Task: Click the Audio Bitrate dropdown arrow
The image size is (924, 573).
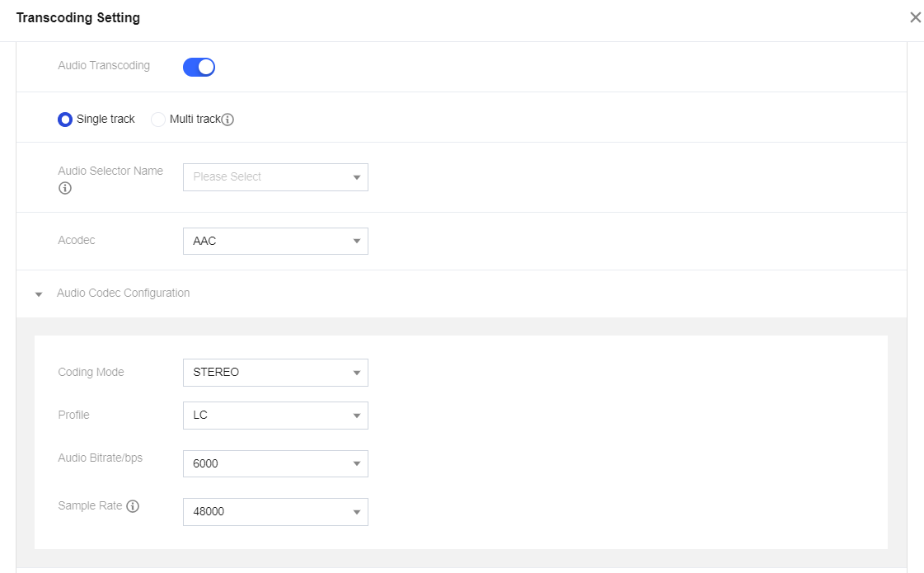Action: 357,464
